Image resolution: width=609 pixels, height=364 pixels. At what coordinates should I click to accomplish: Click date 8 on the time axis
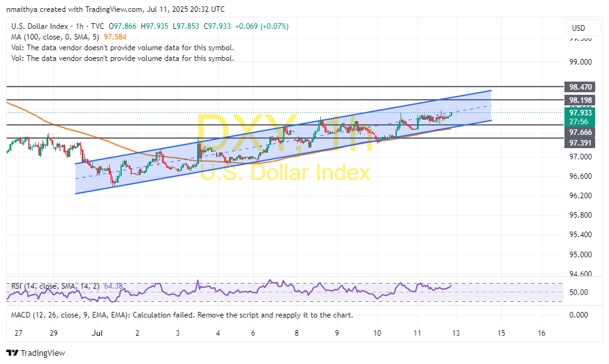[297, 333]
